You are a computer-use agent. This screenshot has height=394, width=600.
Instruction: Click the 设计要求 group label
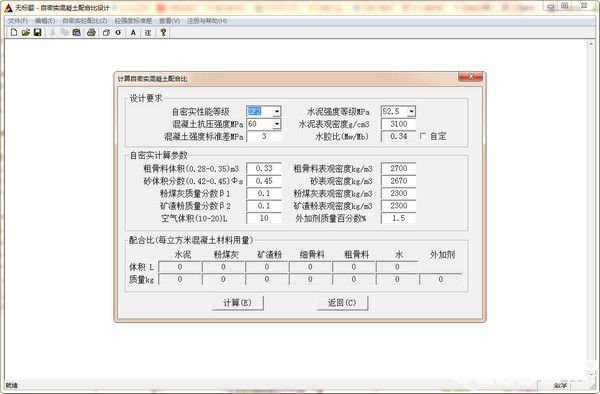coord(146,98)
